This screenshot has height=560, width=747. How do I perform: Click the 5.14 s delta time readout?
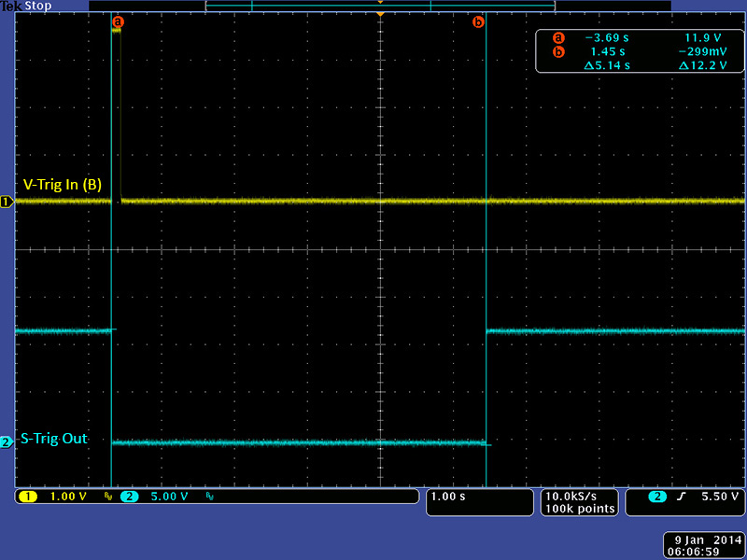click(x=606, y=65)
